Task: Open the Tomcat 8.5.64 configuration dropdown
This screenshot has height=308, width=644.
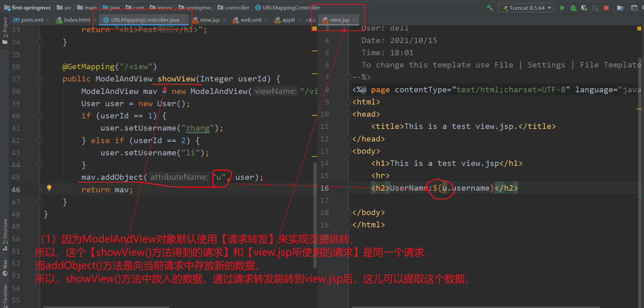Action: (549, 7)
